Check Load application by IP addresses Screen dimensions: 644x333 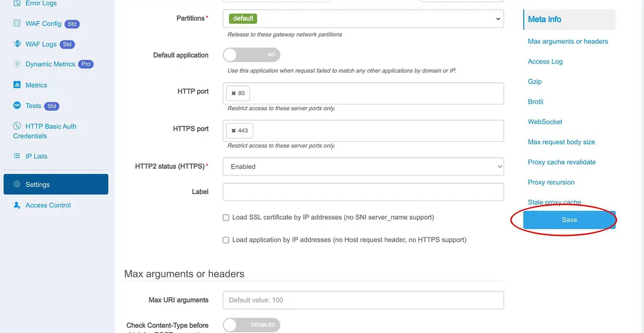pyautogui.click(x=226, y=240)
